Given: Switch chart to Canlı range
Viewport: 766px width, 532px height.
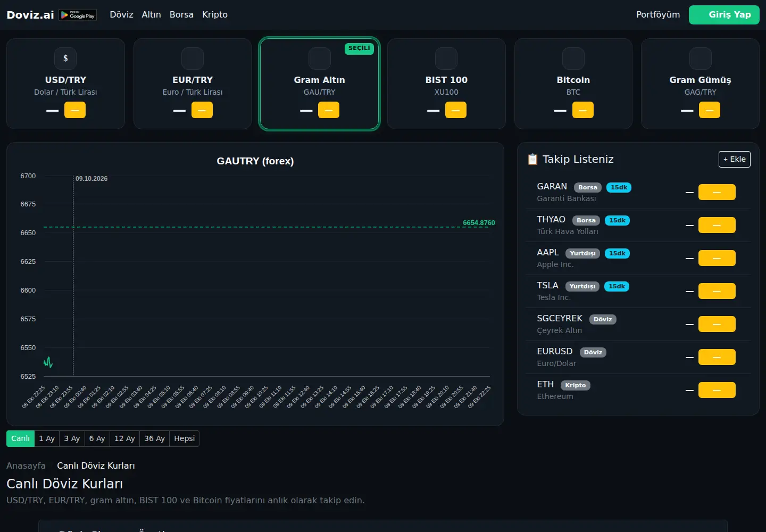Looking at the screenshot, I should (x=20, y=438).
